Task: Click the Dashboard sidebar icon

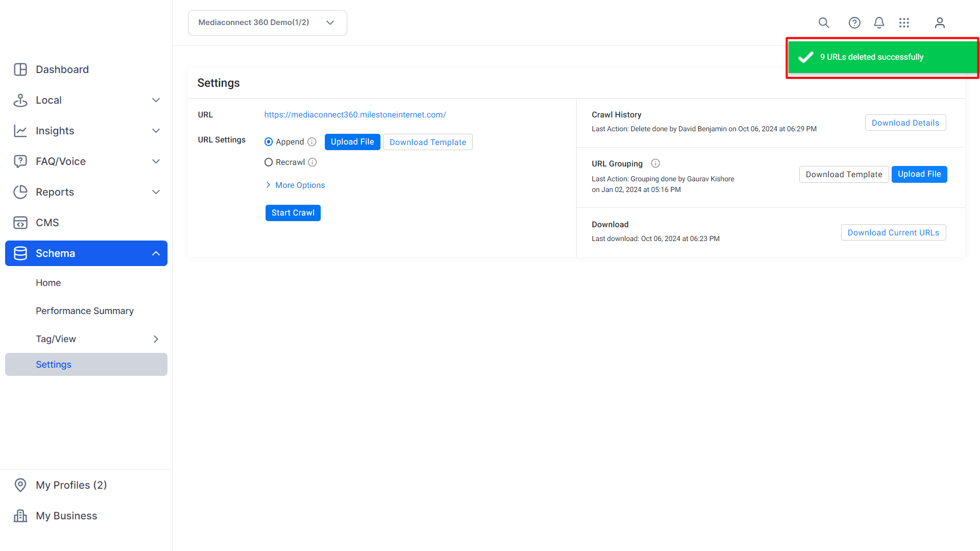Action: pyautogui.click(x=20, y=69)
